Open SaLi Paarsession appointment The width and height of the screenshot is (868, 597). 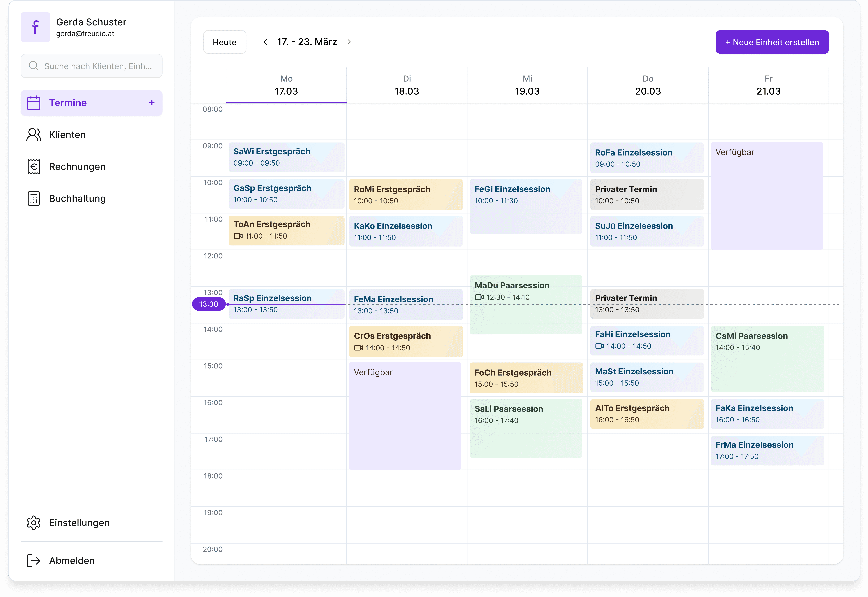[x=526, y=428]
